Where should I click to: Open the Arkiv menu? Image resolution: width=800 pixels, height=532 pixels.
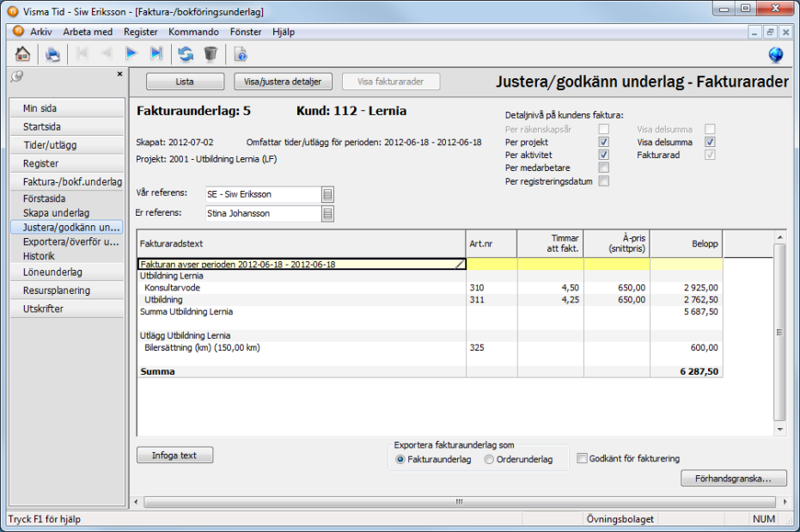(x=41, y=32)
